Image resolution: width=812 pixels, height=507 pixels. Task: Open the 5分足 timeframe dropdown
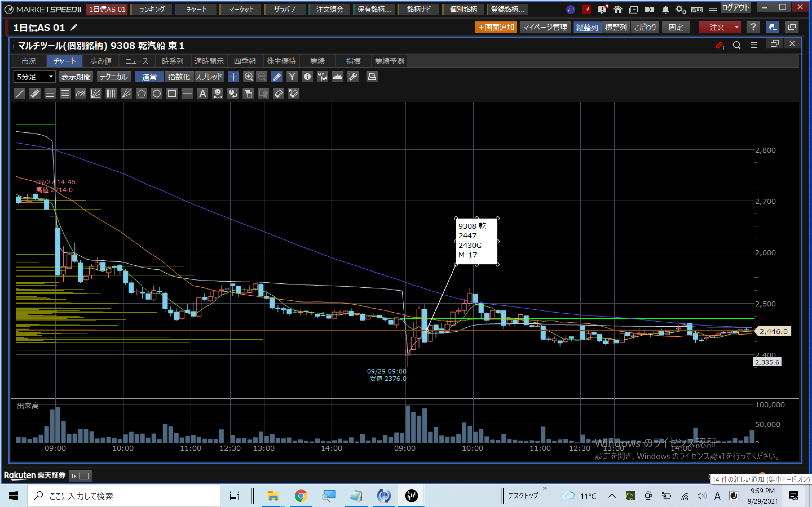35,77
